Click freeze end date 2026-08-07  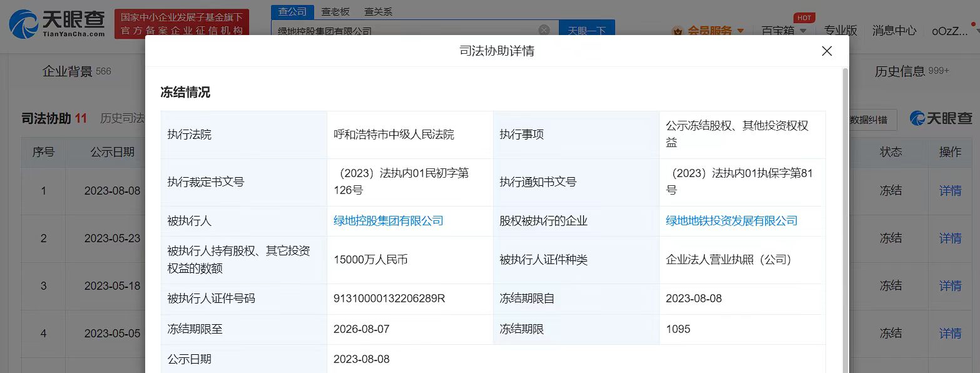(362, 329)
